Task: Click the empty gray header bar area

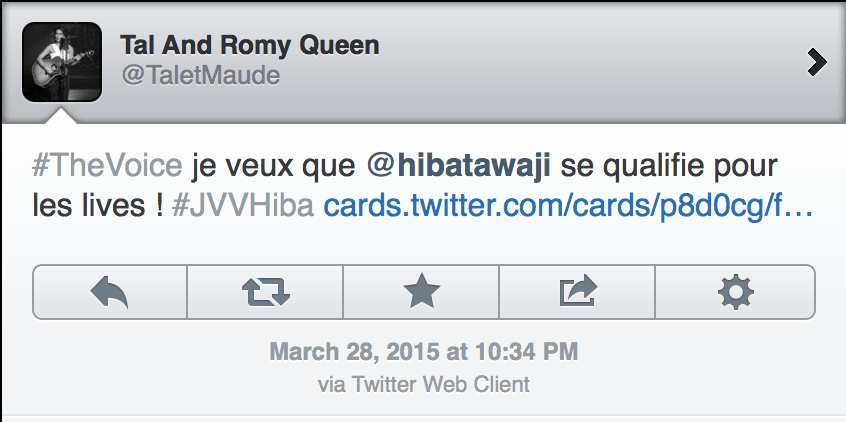Action: click(600, 60)
